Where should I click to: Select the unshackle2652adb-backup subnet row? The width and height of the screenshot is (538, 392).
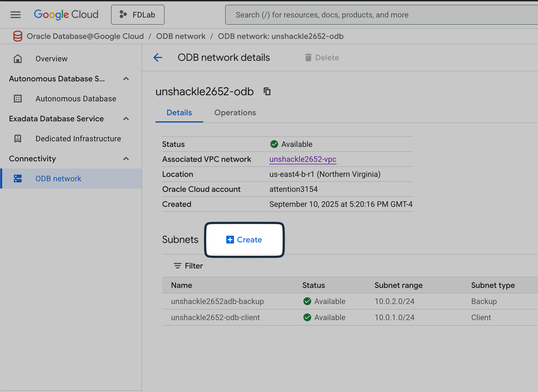click(350, 301)
